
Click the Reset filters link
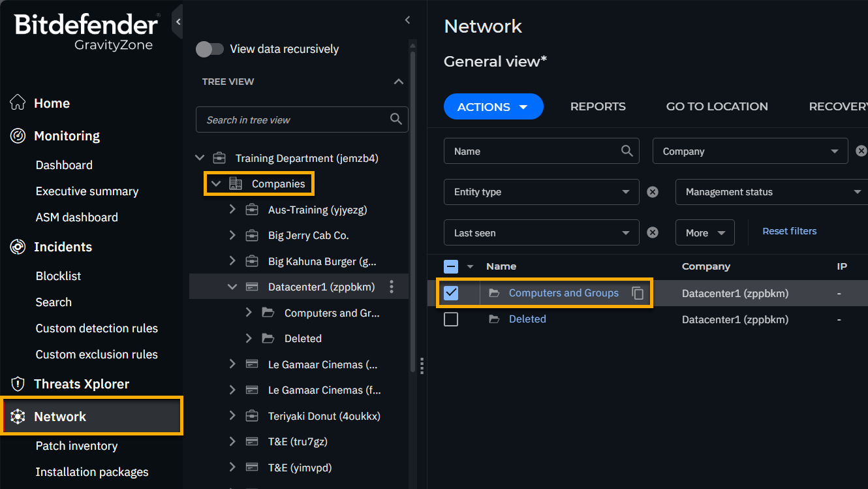[x=789, y=231]
